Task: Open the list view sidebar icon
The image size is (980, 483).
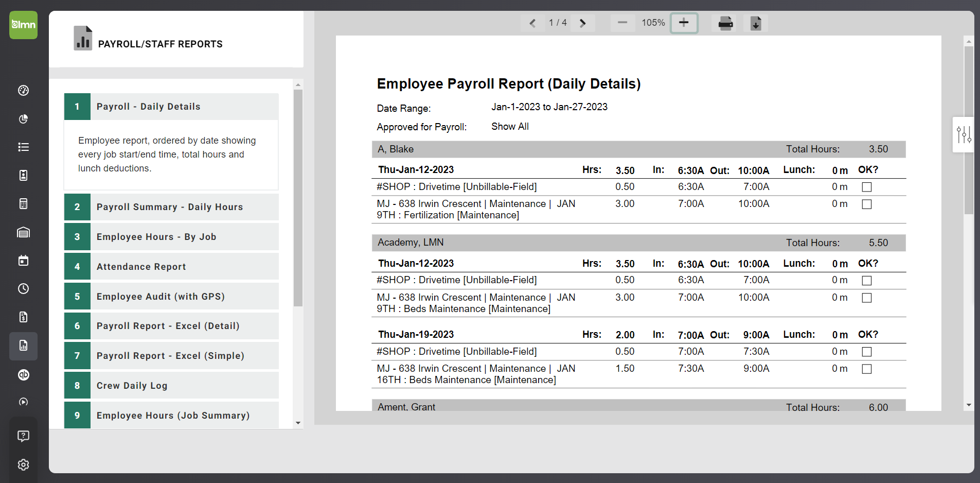Action: (x=23, y=147)
